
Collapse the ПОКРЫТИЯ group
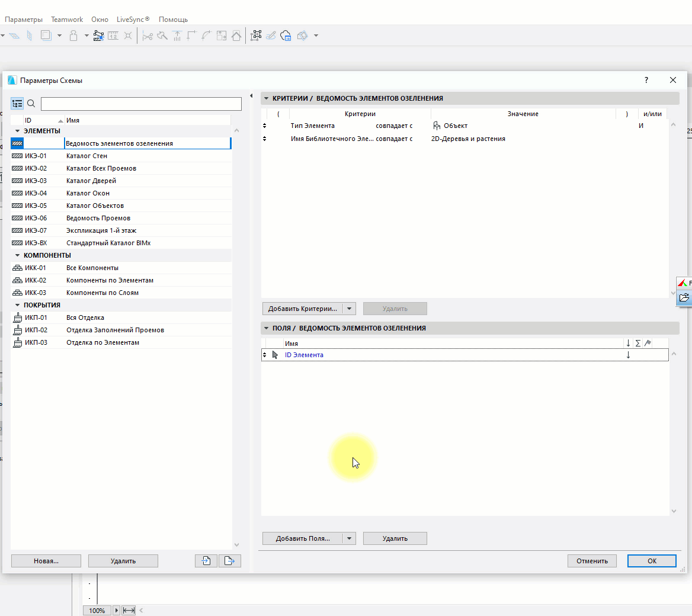point(18,305)
